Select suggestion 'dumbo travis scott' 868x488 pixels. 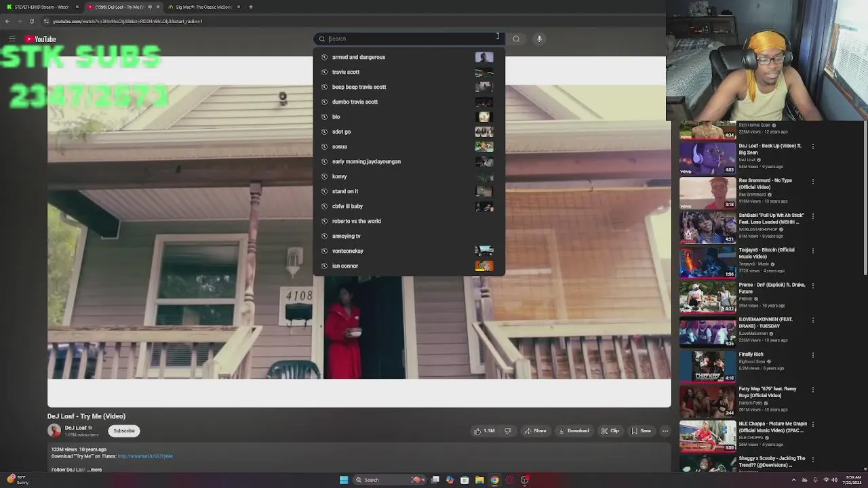pyautogui.click(x=409, y=102)
